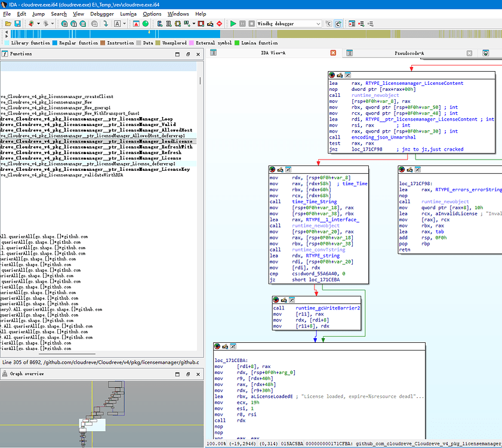
Task: Open the Jump menu
Action: click(38, 14)
